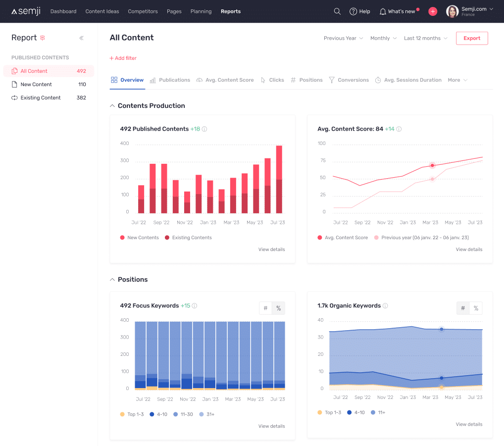Switch to the Conversions tab

click(x=349, y=80)
